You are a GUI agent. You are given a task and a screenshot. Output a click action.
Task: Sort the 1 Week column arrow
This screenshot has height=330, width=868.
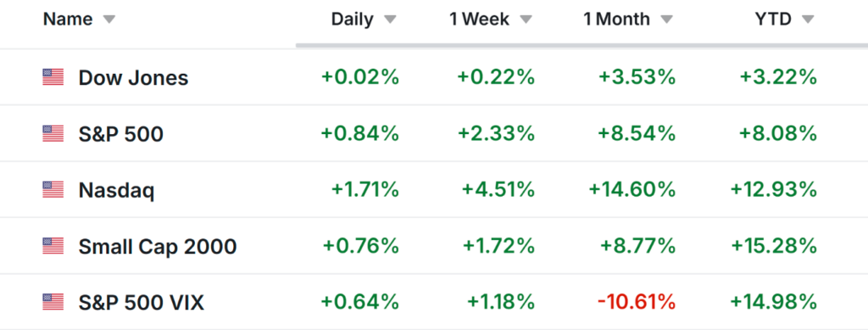tap(526, 20)
